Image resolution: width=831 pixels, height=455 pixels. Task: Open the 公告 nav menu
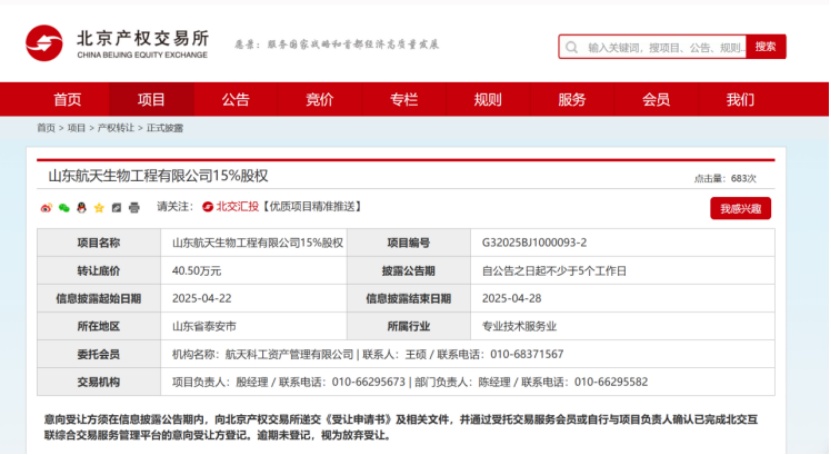235,100
